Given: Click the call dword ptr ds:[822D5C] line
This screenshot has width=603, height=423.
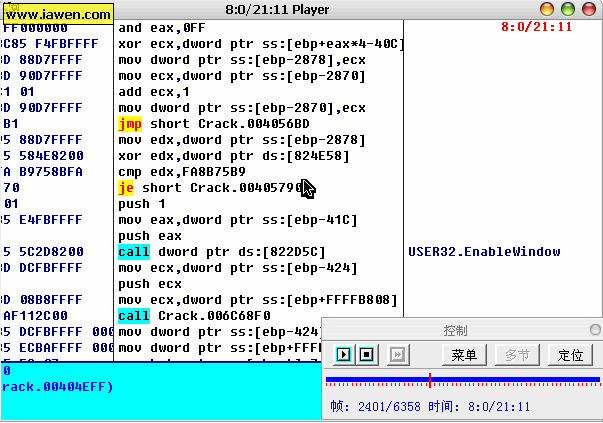Looking at the screenshot, I should click(221, 252).
